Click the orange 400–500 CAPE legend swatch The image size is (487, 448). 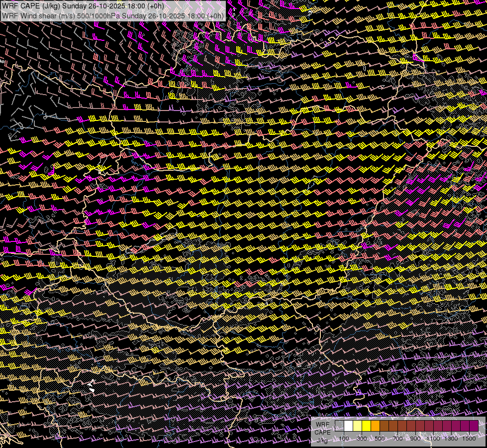pyautogui.click(x=375, y=426)
